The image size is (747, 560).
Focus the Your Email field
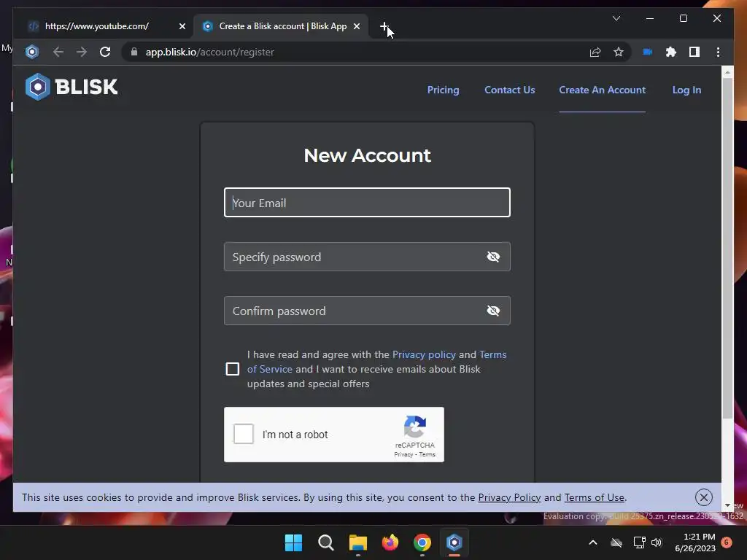(367, 203)
